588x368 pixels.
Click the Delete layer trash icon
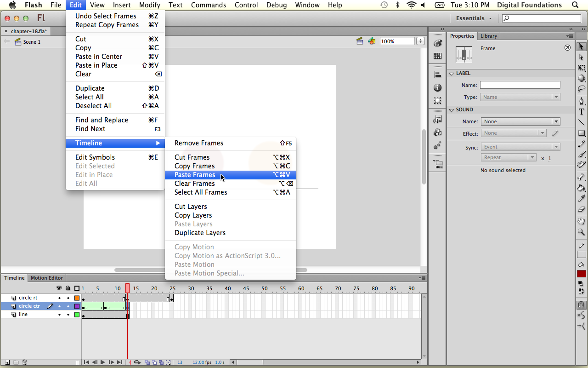[x=24, y=362]
